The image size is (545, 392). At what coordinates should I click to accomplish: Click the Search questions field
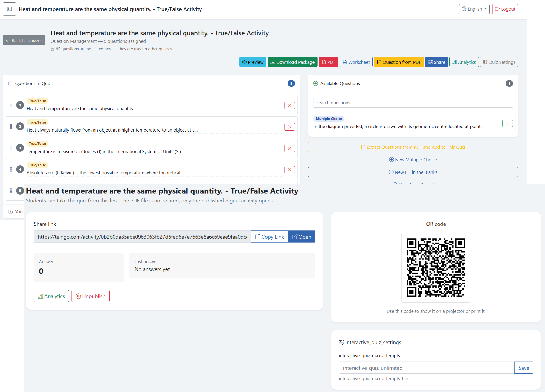pos(413,103)
